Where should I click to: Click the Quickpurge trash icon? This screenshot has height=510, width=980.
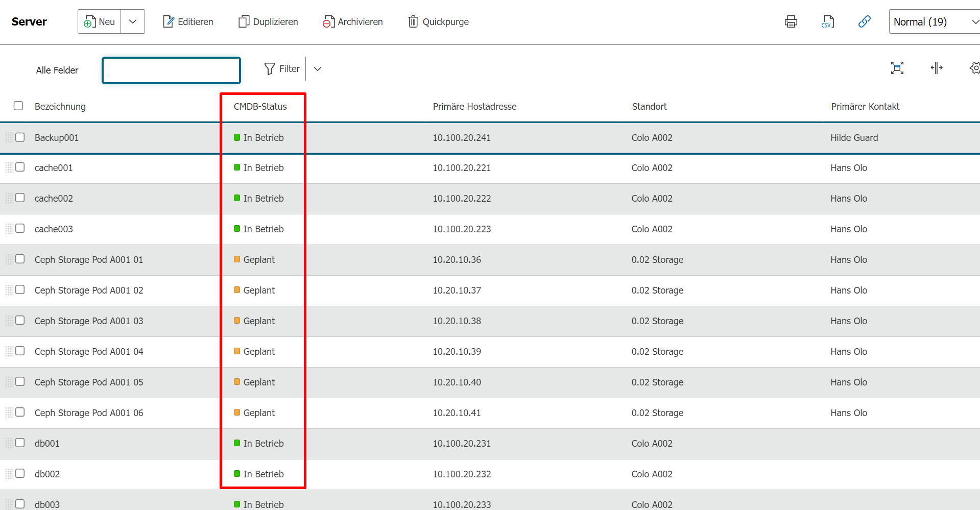pyautogui.click(x=413, y=21)
